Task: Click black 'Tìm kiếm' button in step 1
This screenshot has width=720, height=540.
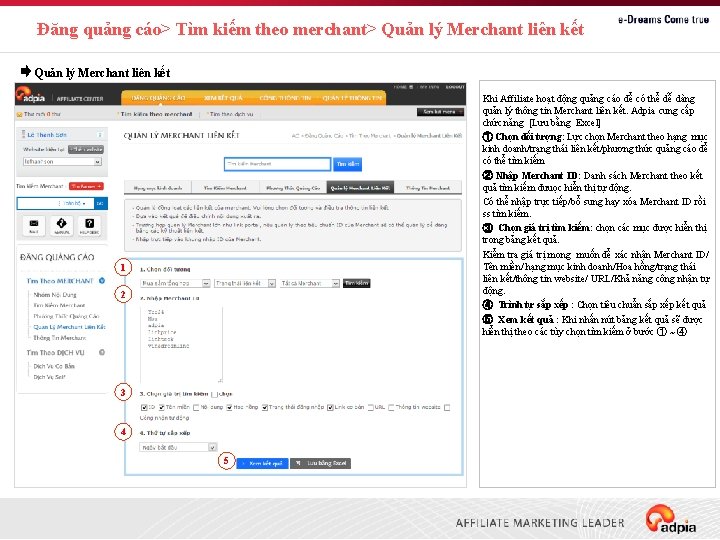Action: pyautogui.click(x=357, y=283)
